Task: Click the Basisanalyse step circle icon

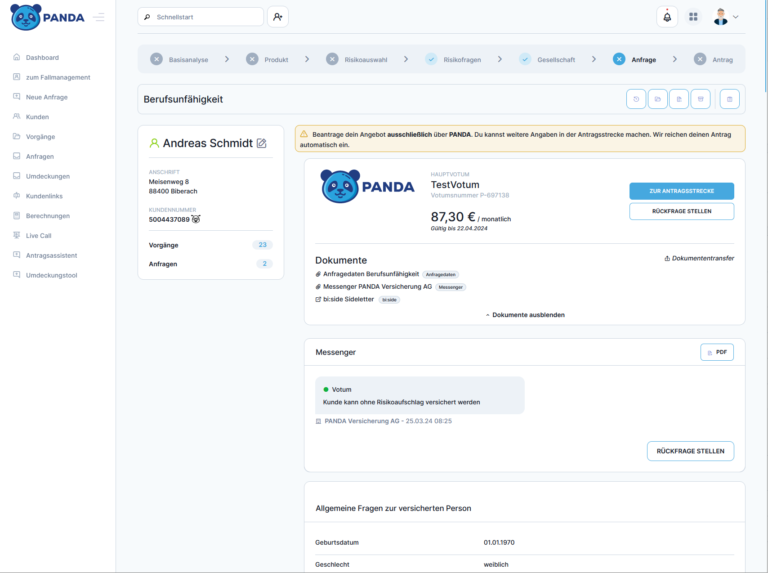Action: 156,59
